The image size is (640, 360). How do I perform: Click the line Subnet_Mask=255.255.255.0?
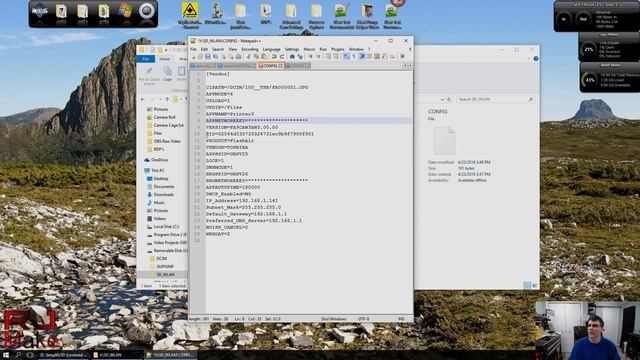click(243, 207)
